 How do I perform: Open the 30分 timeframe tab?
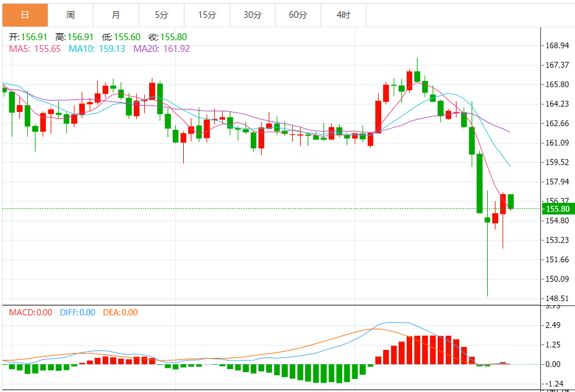click(253, 15)
